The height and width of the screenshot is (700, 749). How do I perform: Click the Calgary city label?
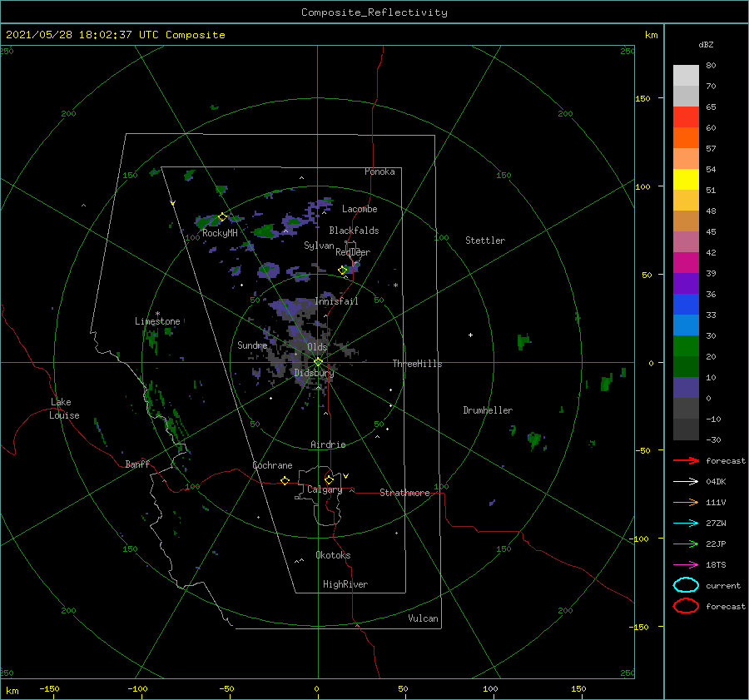tap(325, 489)
